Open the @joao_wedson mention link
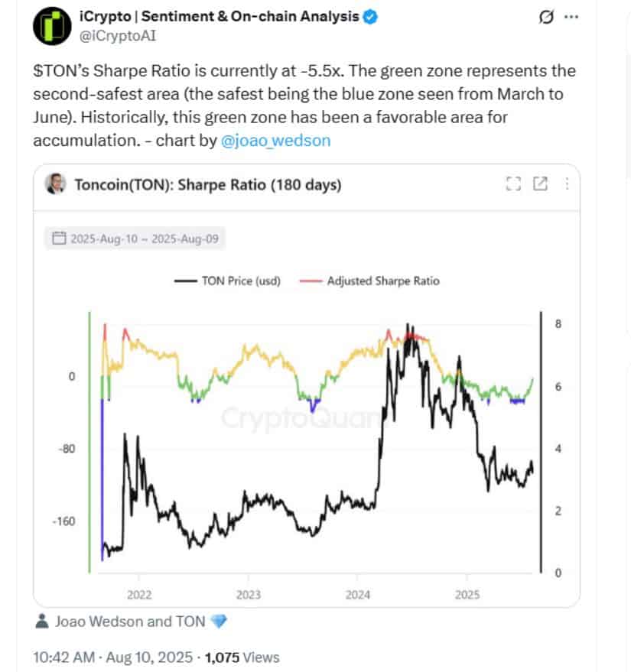Screen dimensions: 631x672 [x=275, y=141]
